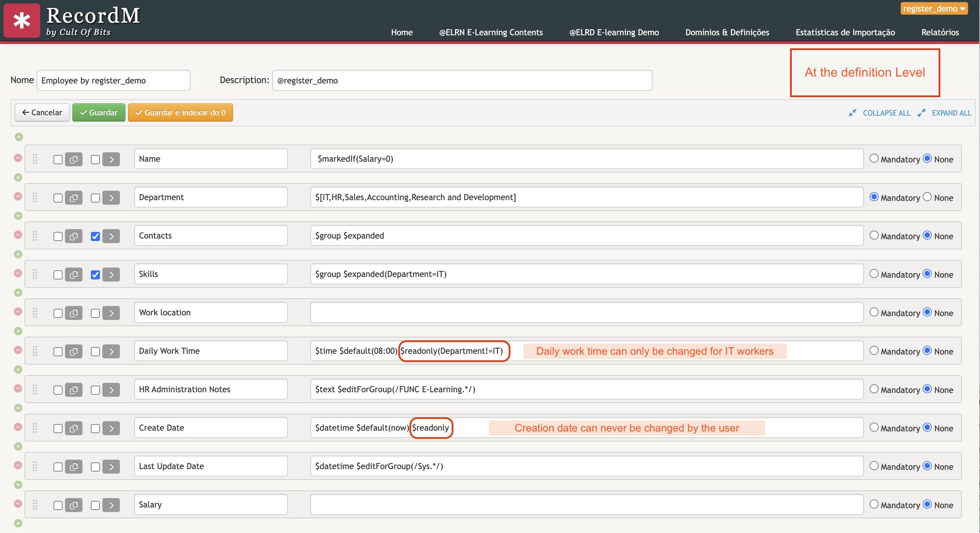Set Department field requirement to None
Screen dimensions: 980x533
927,197
